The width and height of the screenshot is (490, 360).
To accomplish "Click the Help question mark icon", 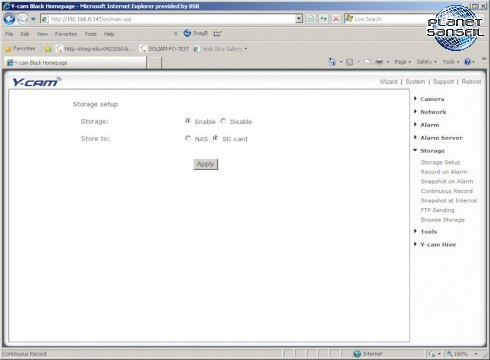I will (x=467, y=62).
